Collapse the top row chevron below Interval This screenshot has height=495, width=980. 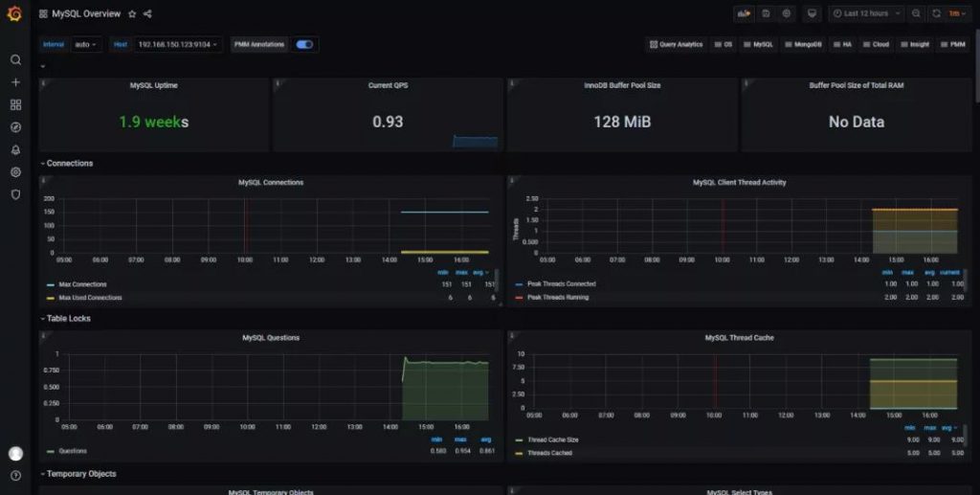tap(42, 66)
